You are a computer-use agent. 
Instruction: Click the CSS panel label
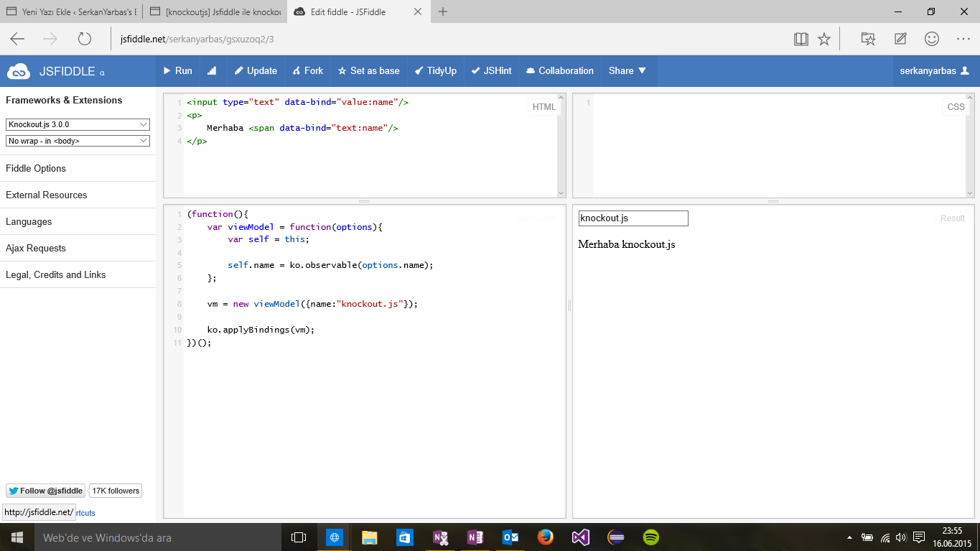(956, 107)
